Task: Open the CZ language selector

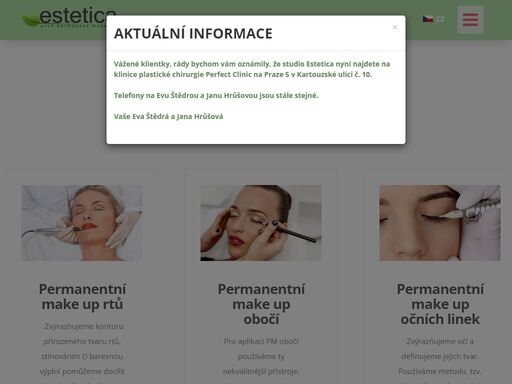Action: [434, 19]
